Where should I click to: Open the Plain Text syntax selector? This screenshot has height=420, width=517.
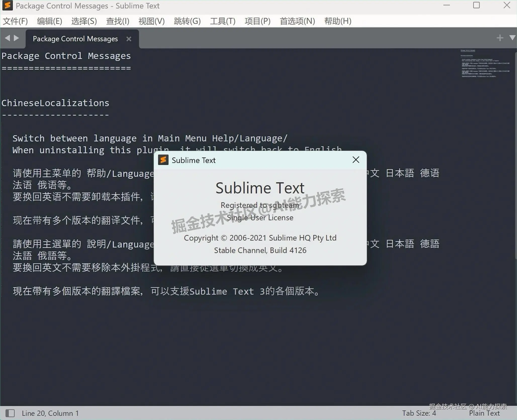[x=484, y=413]
